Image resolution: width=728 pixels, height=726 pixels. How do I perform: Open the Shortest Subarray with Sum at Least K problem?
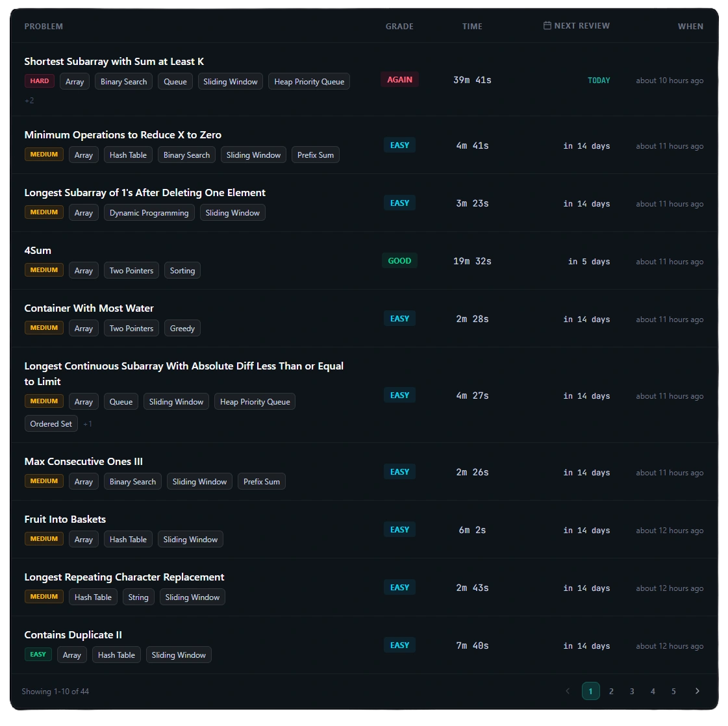(x=114, y=61)
